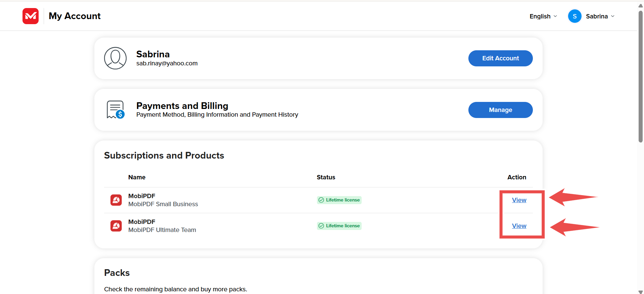Click the MobiPDF Ultimate Team app icon

coord(116,226)
